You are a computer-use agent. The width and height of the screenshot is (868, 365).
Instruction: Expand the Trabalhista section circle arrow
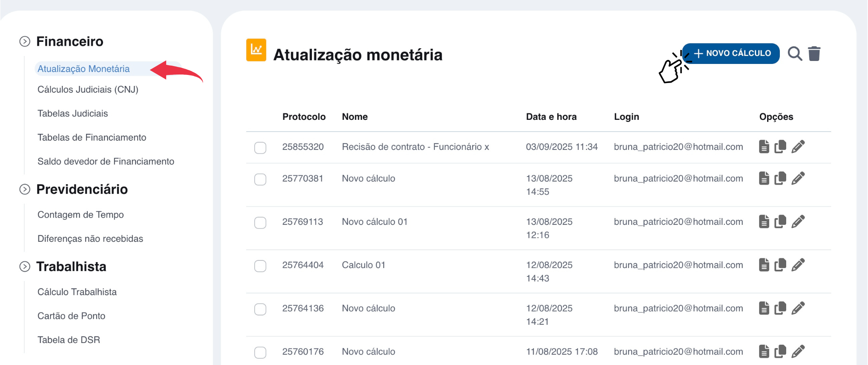[x=25, y=266]
